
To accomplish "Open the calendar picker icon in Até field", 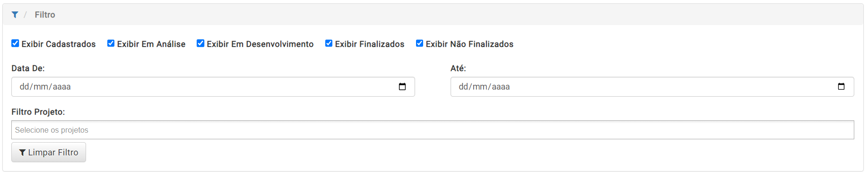I will click(841, 87).
